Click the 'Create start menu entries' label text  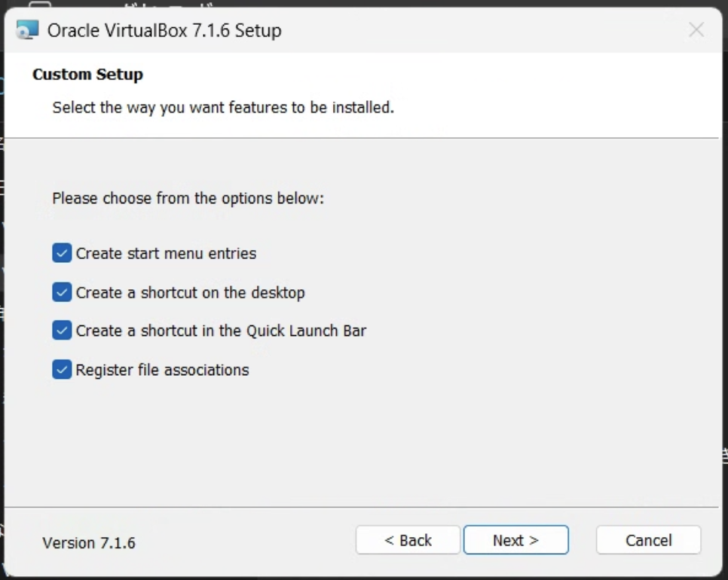point(167,253)
